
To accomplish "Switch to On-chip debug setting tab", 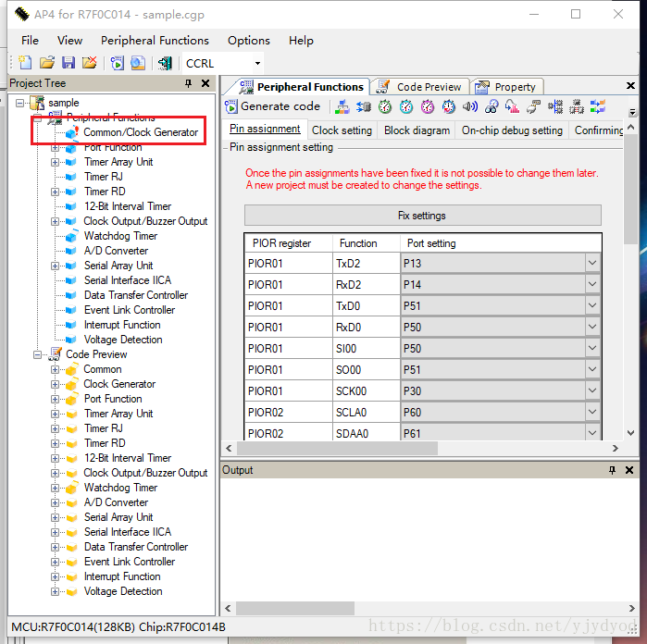I will tap(512, 130).
